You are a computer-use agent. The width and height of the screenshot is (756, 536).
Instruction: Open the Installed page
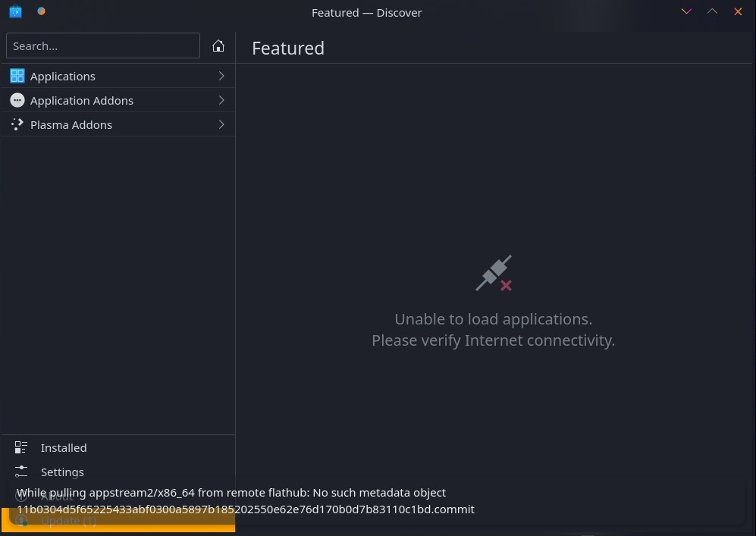point(118,448)
